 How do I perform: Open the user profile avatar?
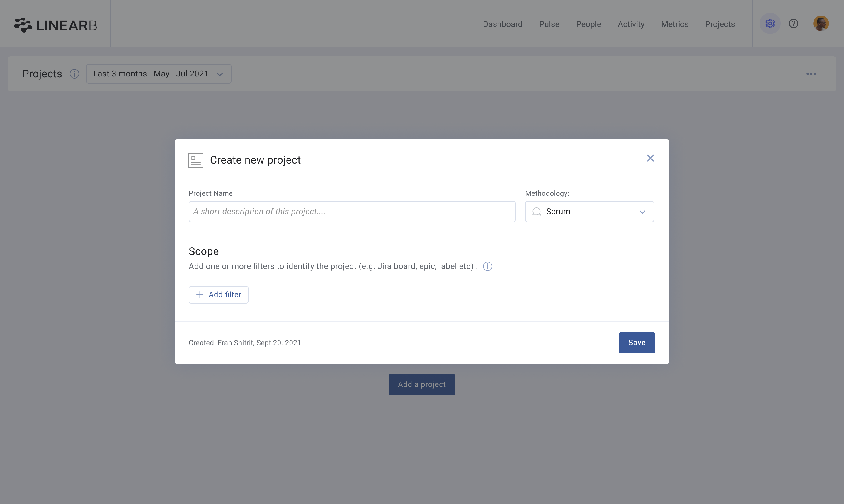tap(821, 23)
